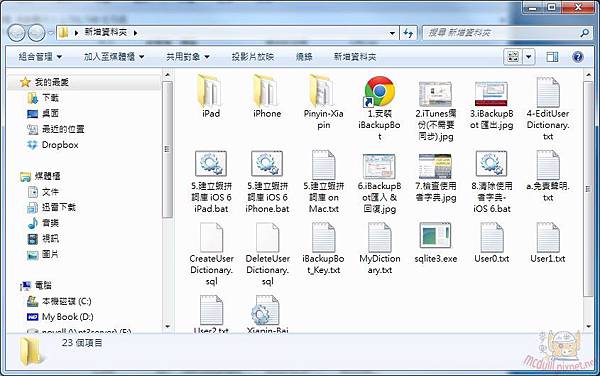Image resolution: width=600 pixels, height=376 pixels.
Task: Select the DeleteUserDictionary.sql file
Action: (267, 254)
